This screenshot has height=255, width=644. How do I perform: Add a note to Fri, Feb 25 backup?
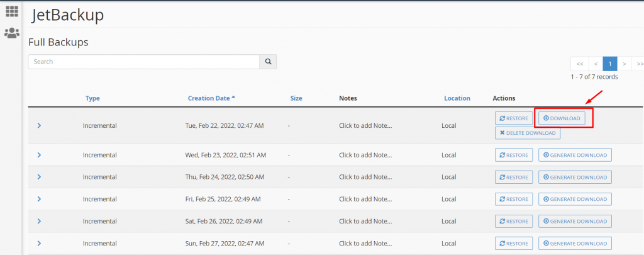(365, 199)
